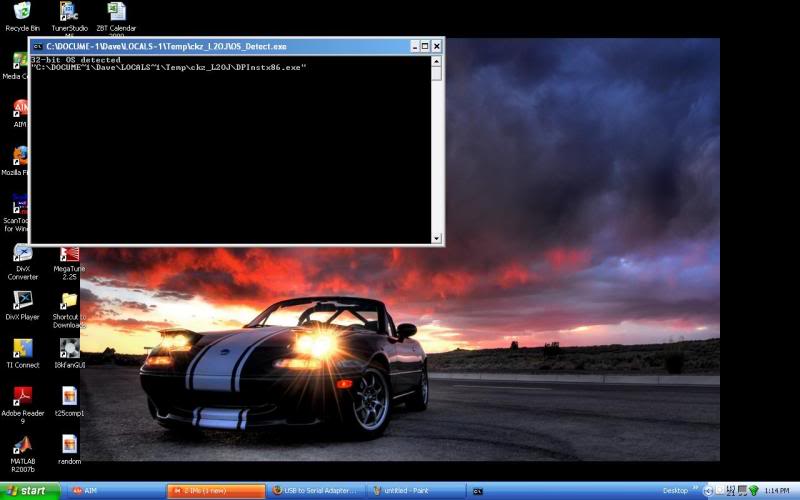Click the DPInstx86.exe path line in console

[168, 67]
